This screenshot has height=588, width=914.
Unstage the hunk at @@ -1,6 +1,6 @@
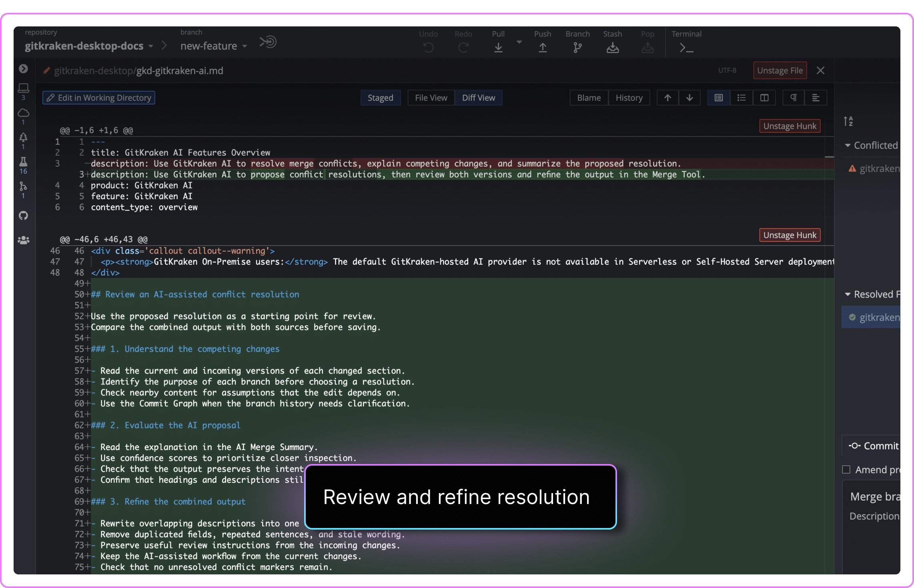790,126
